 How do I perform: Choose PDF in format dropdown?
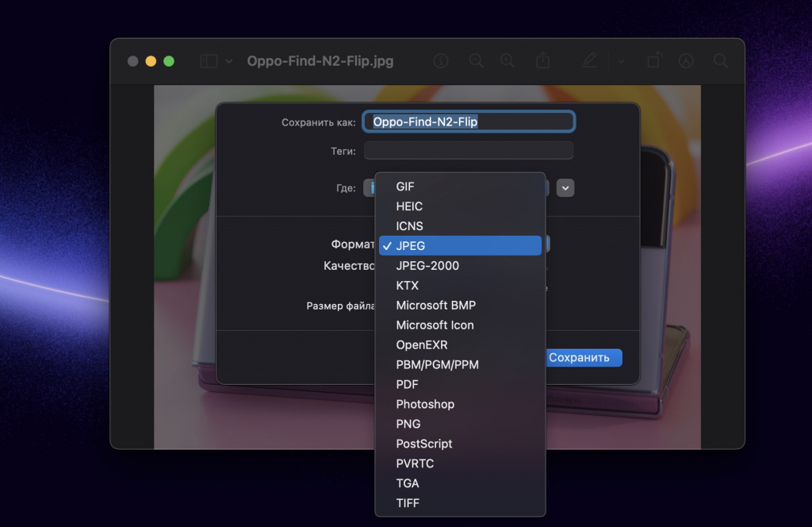point(461,384)
